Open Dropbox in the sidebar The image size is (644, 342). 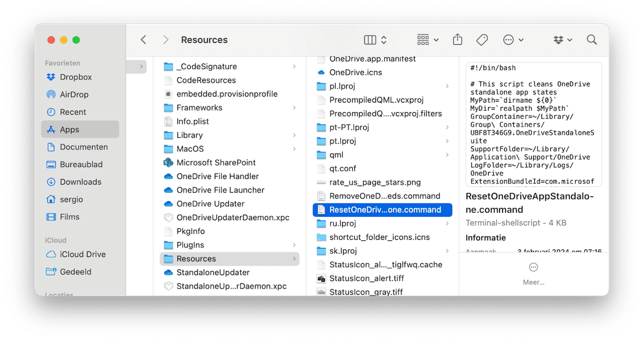coord(80,77)
